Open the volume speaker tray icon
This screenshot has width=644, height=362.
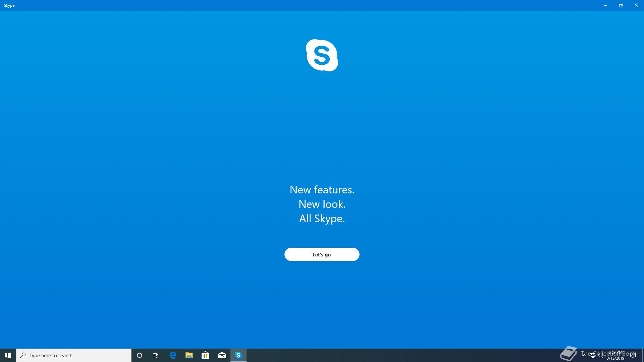(x=601, y=355)
